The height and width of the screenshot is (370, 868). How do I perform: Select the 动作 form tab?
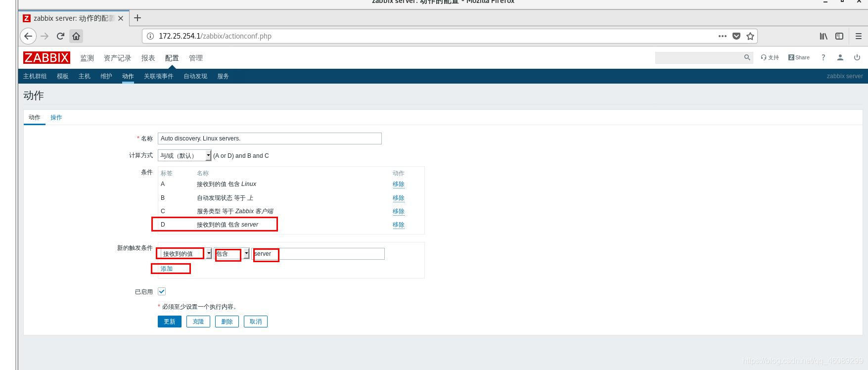[34, 117]
